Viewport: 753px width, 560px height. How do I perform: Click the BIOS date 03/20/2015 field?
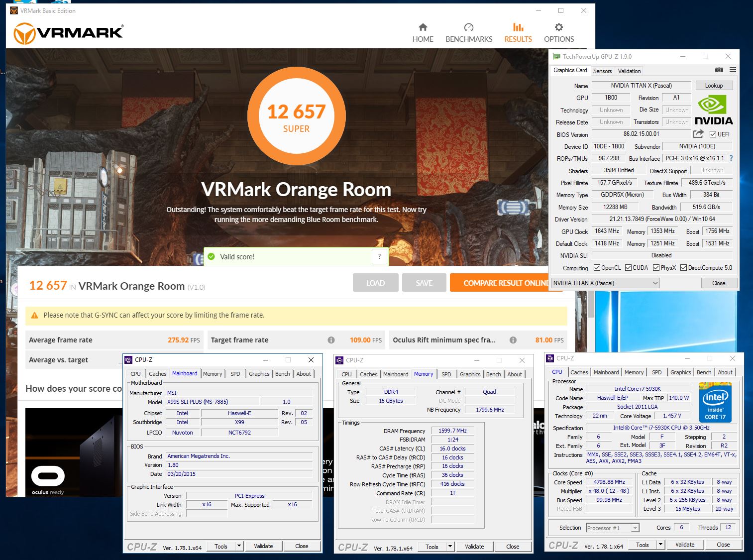(x=239, y=474)
